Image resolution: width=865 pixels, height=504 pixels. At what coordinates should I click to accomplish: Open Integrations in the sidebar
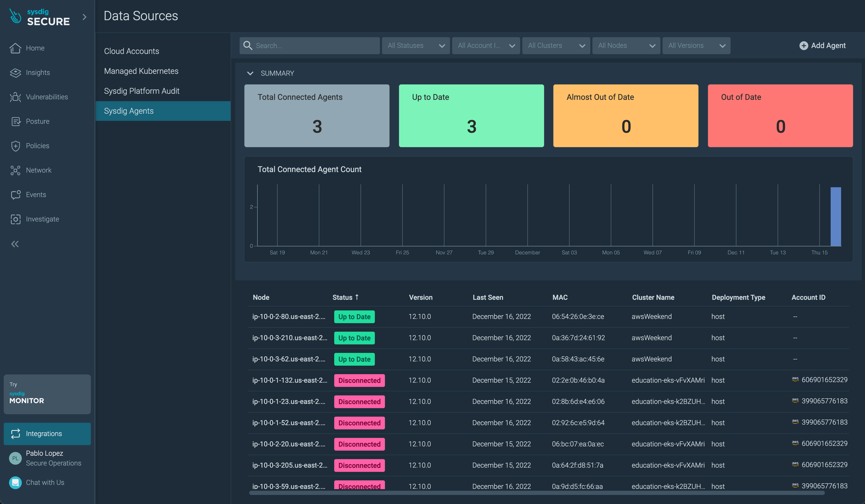pyautogui.click(x=47, y=434)
